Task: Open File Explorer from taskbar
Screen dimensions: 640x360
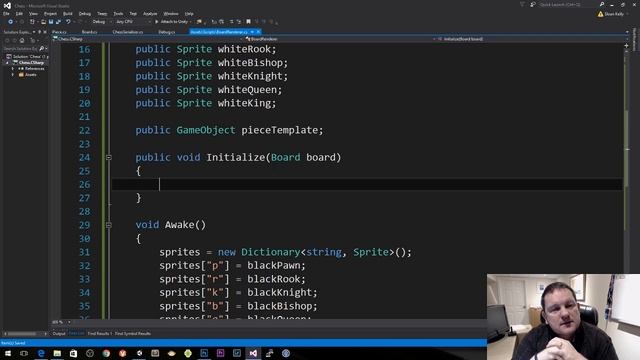Action: click(57, 353)
